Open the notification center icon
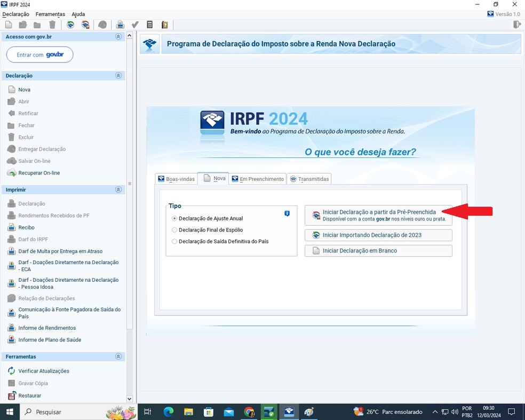525x420 pixels. 511,411
